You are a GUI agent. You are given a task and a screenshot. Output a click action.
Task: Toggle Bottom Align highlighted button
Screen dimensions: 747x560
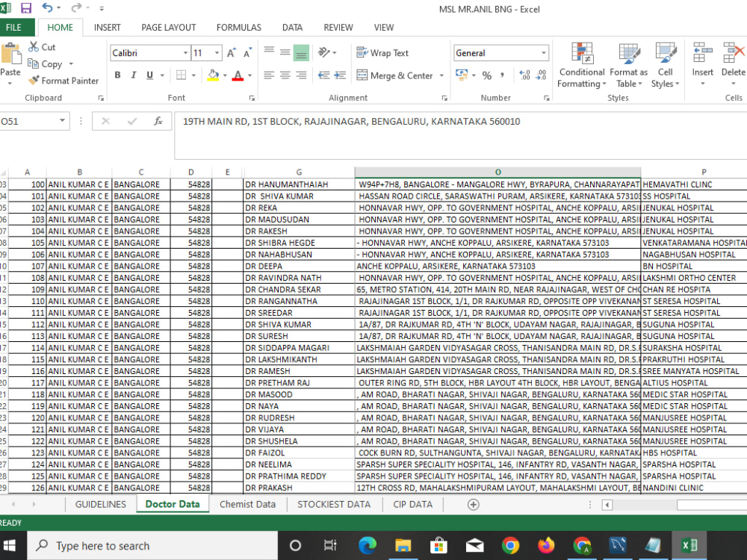(x=301, y=52)
